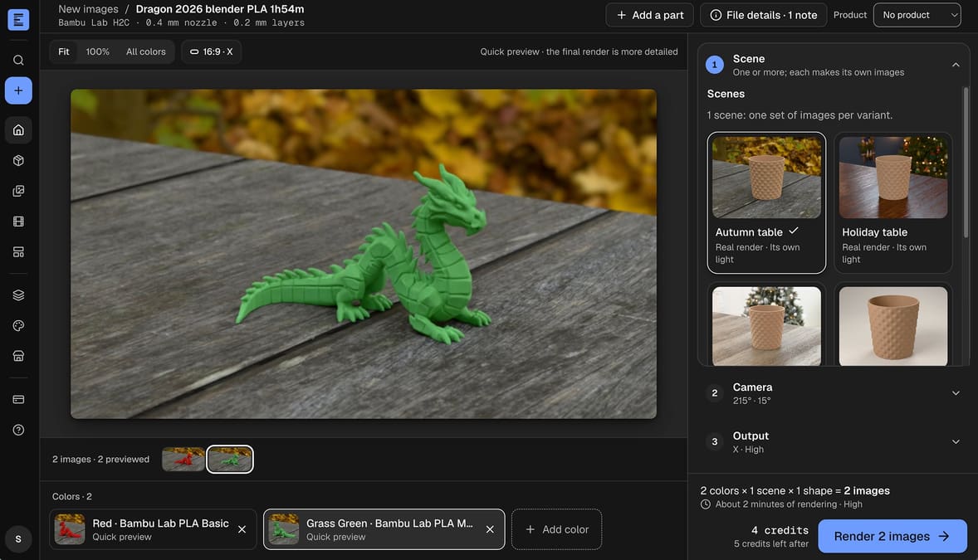The image size is (978, 560).
Task: Select the plain white studio scene thumbnail
Action: (892, 325)
